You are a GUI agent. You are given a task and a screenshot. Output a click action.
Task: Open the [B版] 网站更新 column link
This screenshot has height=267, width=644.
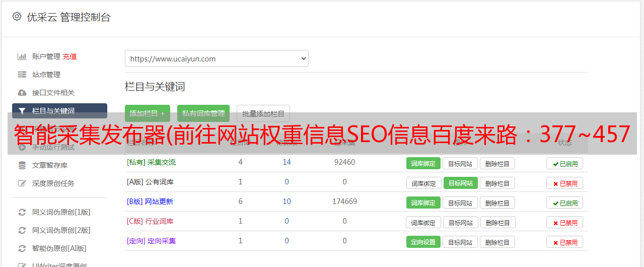point(150,202)
